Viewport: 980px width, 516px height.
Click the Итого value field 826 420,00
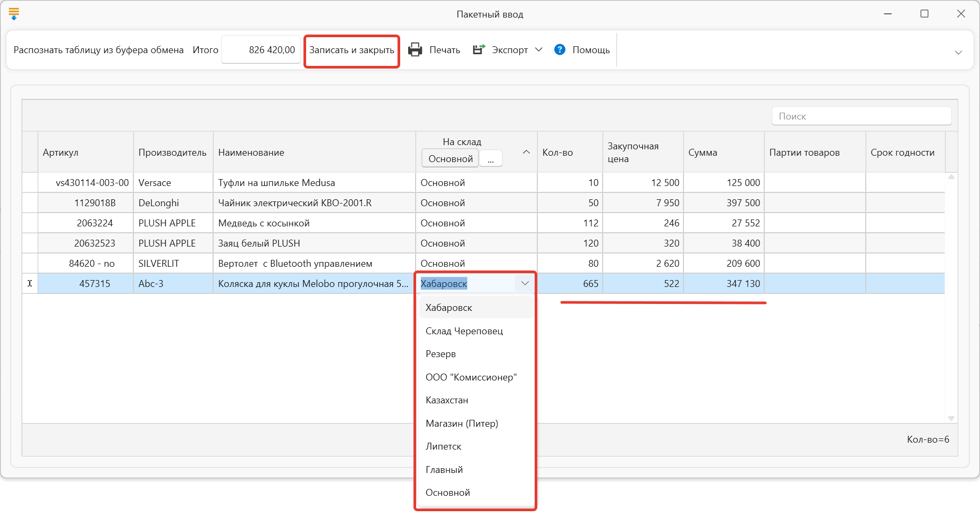(x=261, y=50)
